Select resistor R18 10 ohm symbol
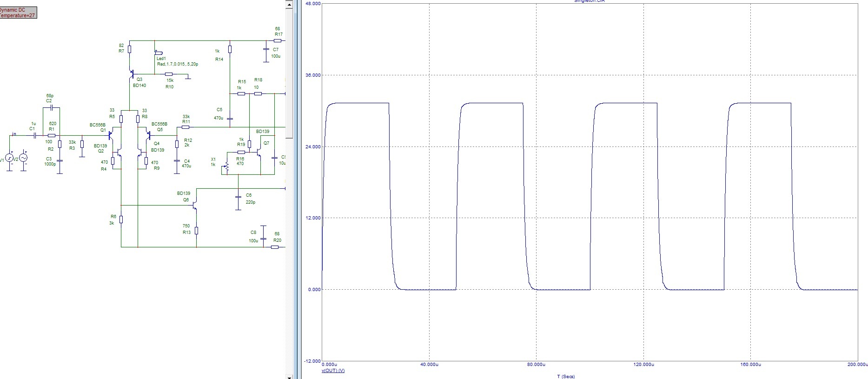 (x=258, y=93)
